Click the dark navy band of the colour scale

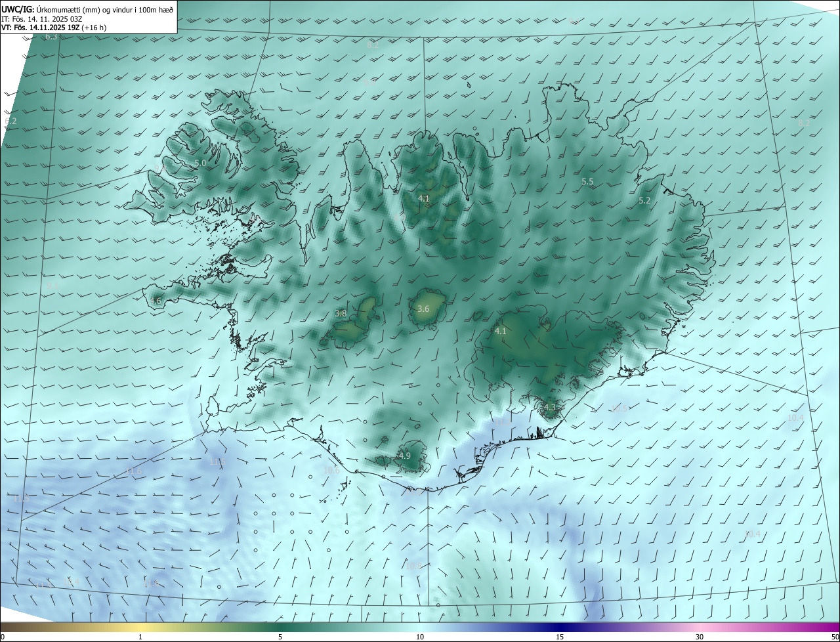coord(560,627)
